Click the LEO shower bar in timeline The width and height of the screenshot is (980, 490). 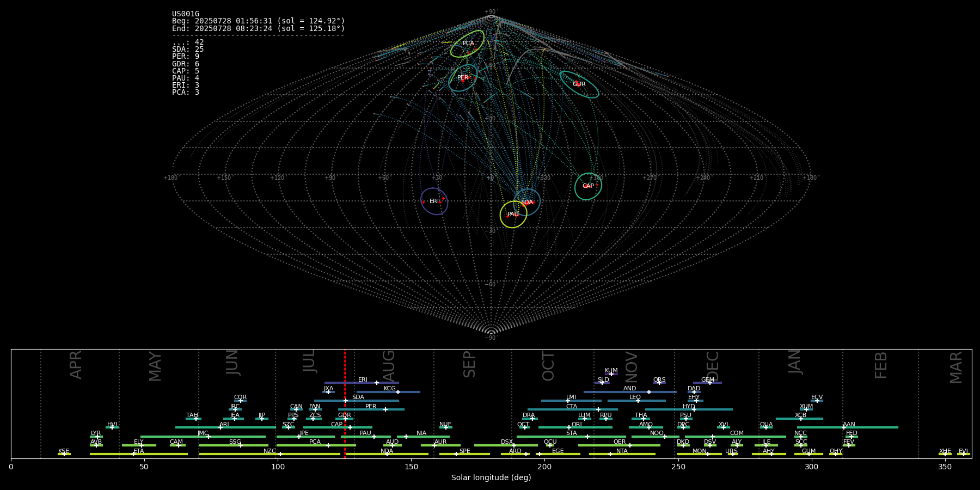(x=636, y=401)
